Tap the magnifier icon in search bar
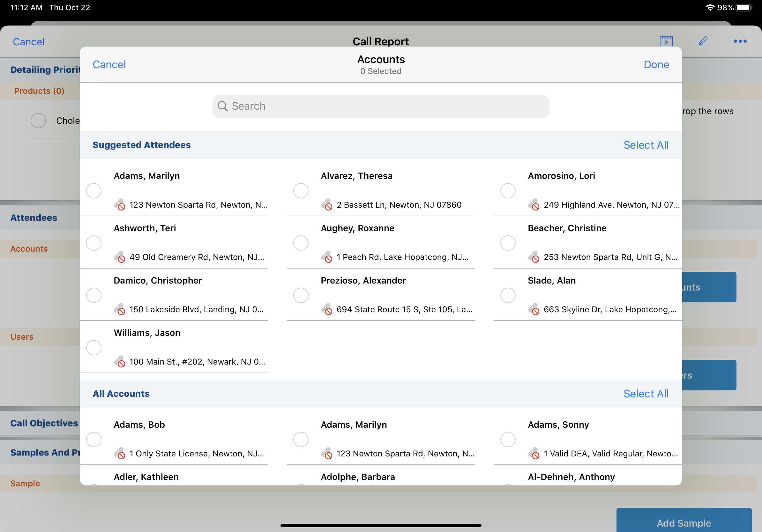762x532 pixels. pyautogui.click(x=222, y=106)
